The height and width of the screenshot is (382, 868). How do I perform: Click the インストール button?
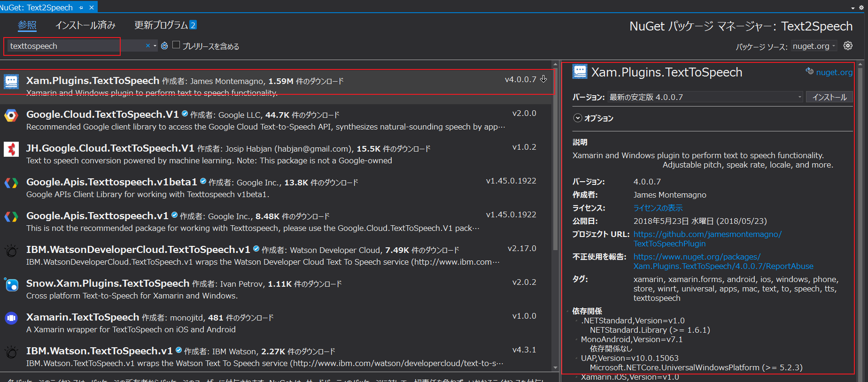point(829,97)
